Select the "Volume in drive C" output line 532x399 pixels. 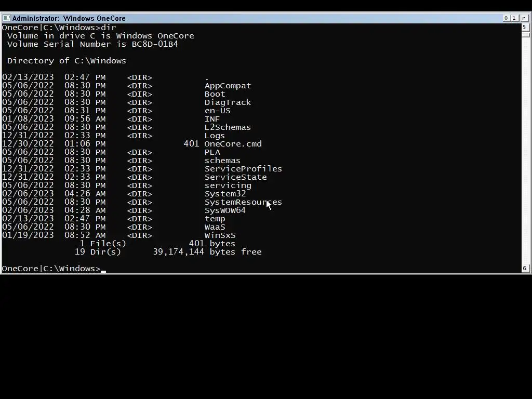pos(100,36)
